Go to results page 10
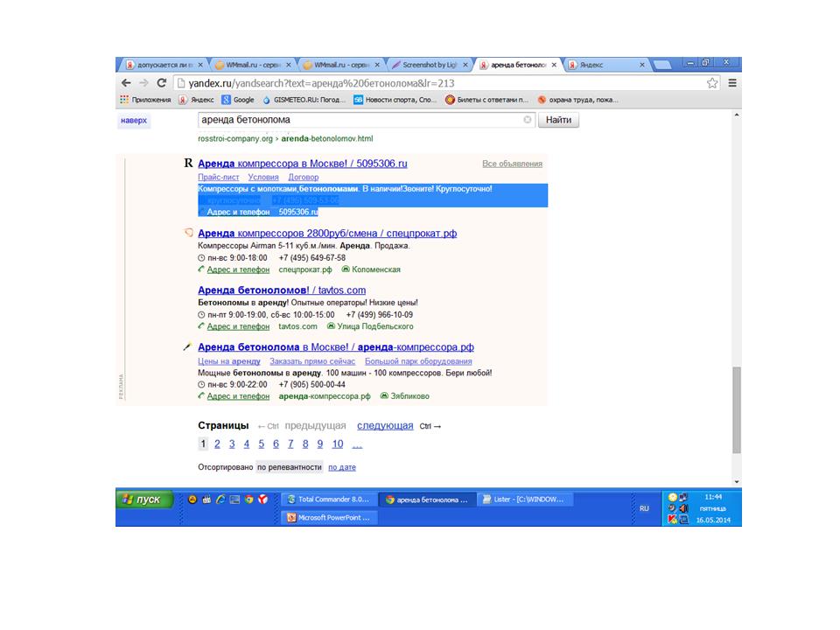840x630 pixels. click(x=338, y=444)
